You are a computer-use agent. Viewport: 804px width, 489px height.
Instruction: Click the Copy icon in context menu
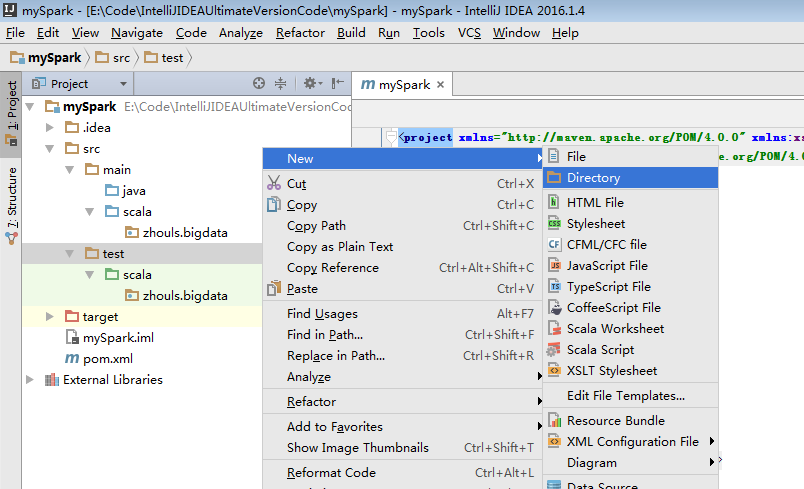pos(274,204)
